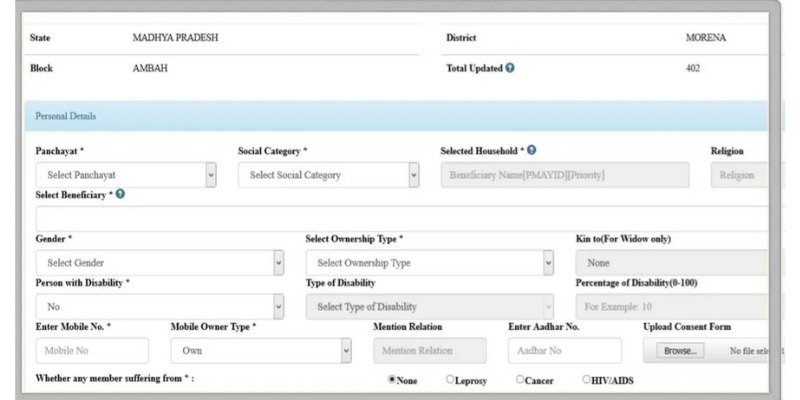
Task: Open the Select Ownership Type dropdown
Action: (430, 263)
